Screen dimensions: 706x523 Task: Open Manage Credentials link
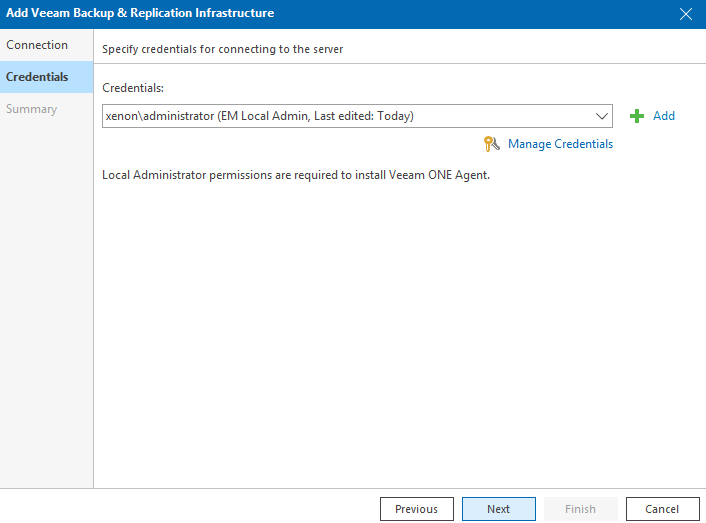560,144
